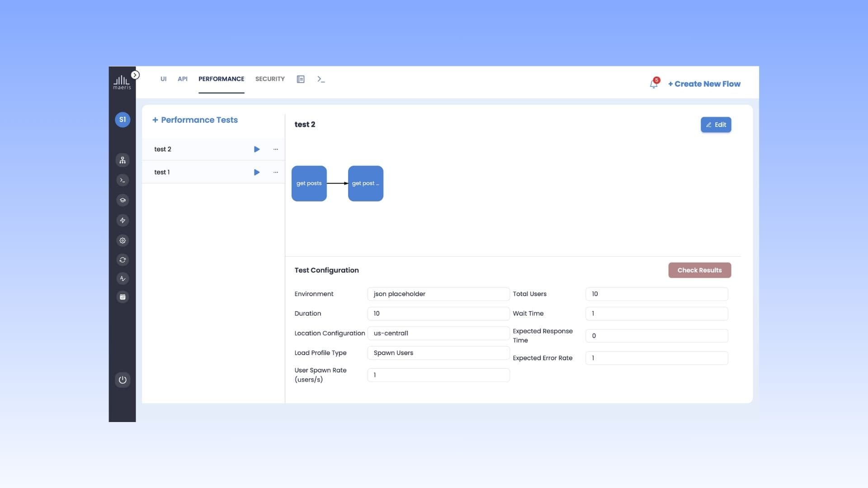This screenshot has height=488, width=868.
Task: Open more options for test 2
Action: (x=276, y=149)
